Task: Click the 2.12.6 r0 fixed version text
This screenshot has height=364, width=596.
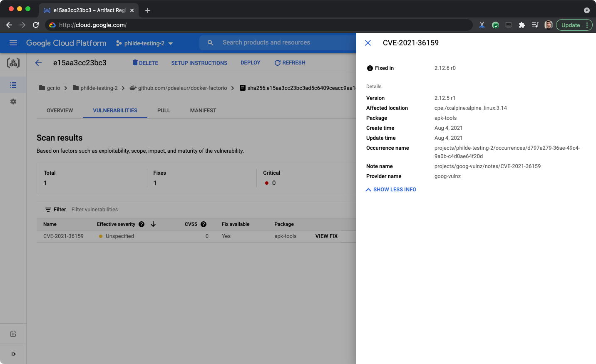Action: [x=445, y=68]
